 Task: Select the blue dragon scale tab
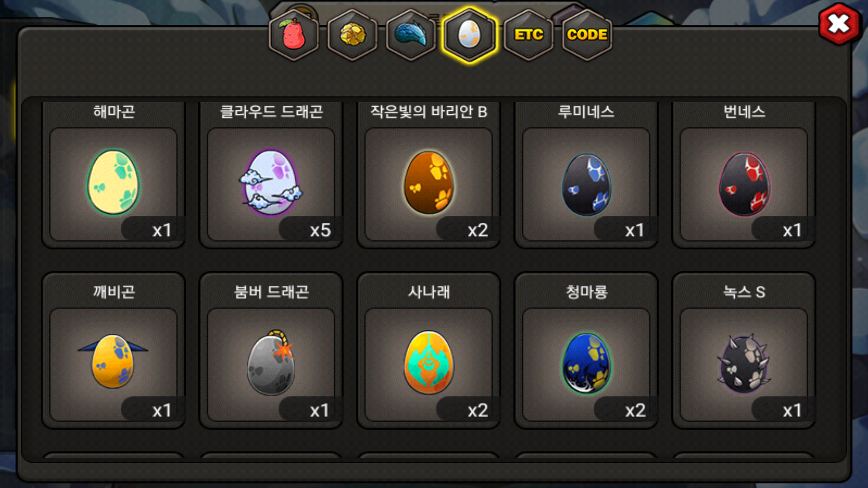click(411, 35)
